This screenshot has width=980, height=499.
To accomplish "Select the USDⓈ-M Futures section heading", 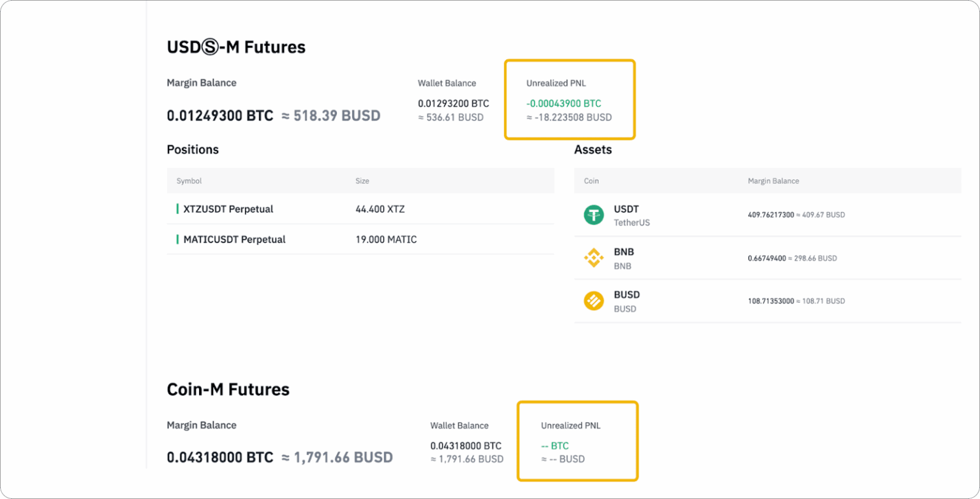I will [x=236, y=47].
